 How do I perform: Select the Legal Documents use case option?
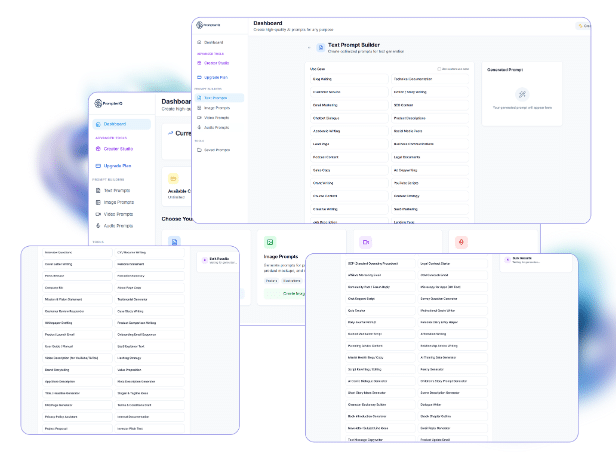click(x=406, y=156)
